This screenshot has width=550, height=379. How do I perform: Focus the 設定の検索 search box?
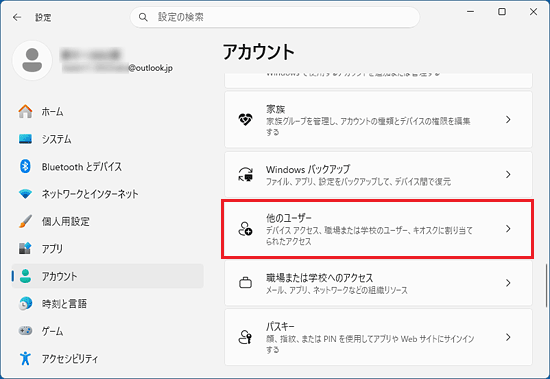[275, 17]
